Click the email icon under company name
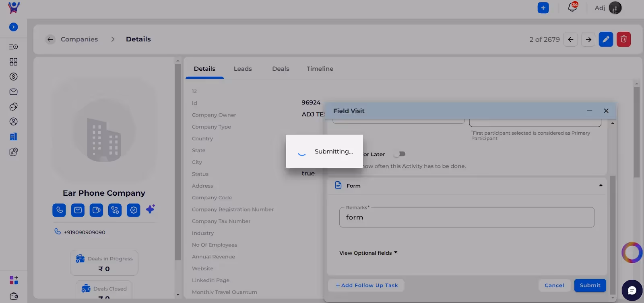The width and height of the screenshot is (644, 303). tap(78, 210)
